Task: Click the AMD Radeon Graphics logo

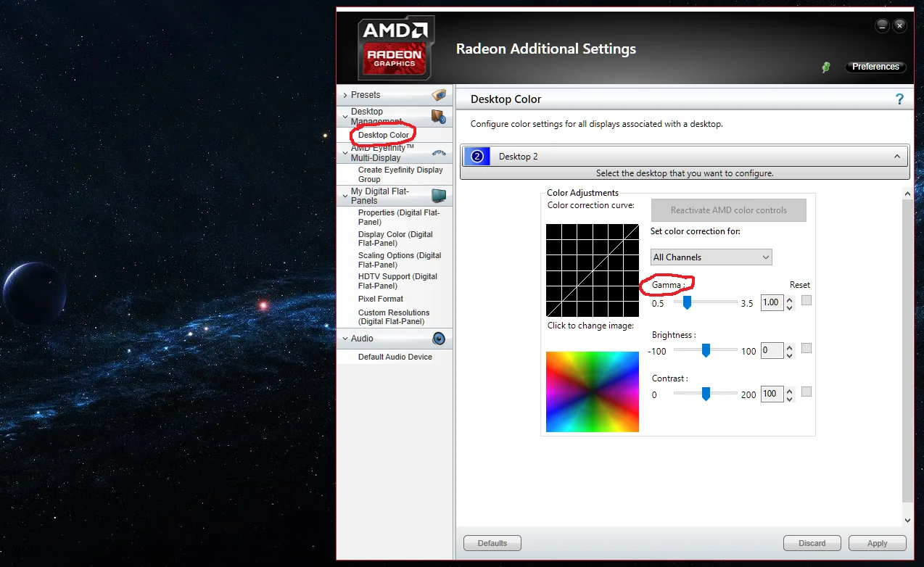Action: click(x=396, y=47)
